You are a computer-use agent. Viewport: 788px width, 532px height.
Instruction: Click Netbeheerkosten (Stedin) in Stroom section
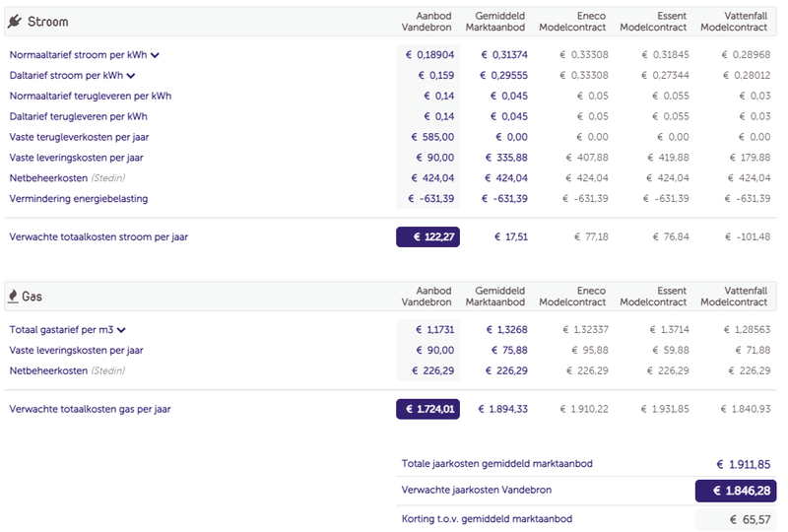[x=67, y=178]
